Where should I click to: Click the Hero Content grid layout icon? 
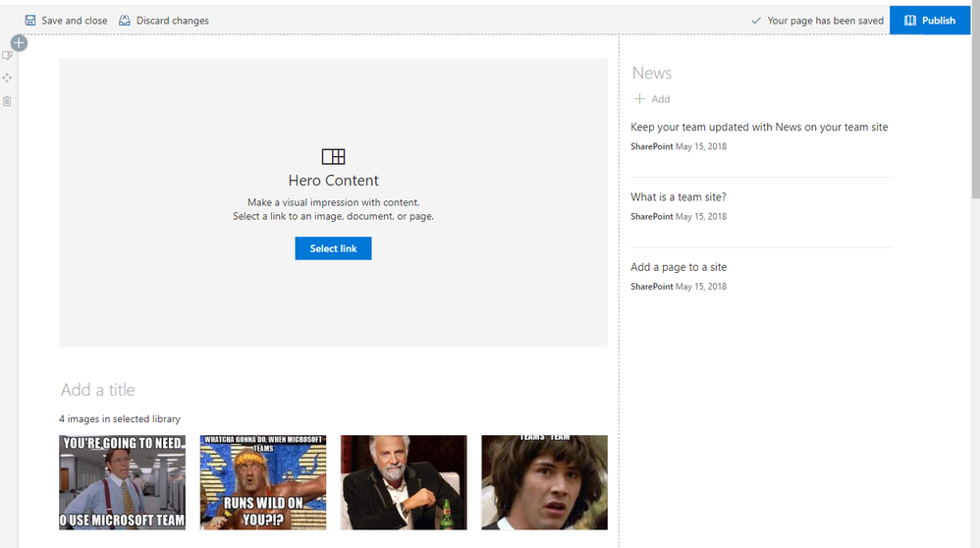[333, 156]
